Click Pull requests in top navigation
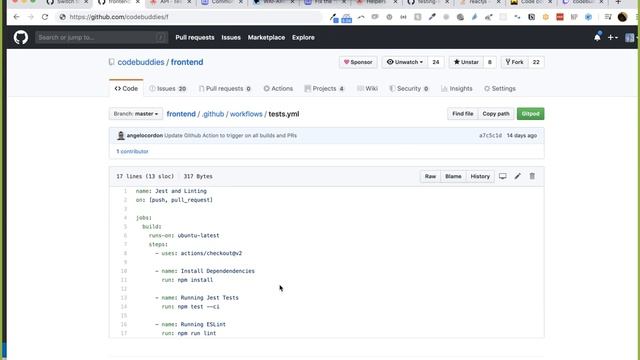 pos(195,38)
